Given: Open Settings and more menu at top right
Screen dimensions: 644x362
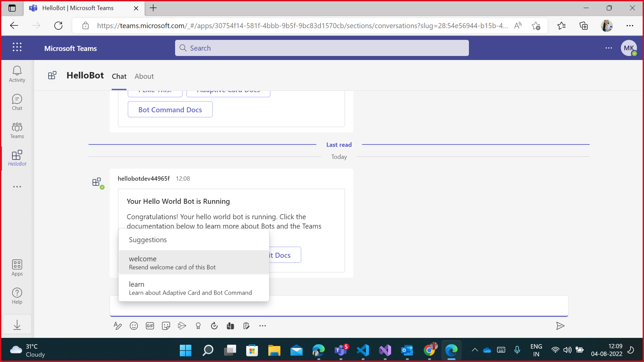Looking at the screenshot, I should tap(609, 48).
